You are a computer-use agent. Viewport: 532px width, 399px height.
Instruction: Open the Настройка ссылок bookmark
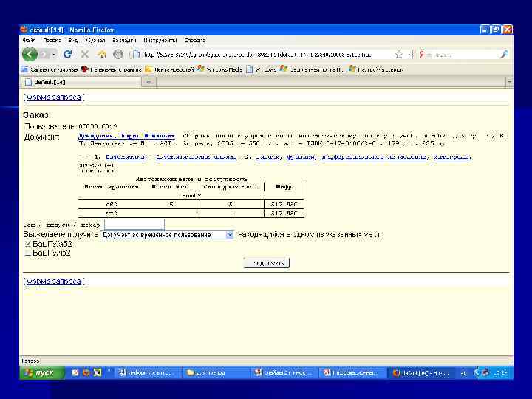tap(376, 69)
